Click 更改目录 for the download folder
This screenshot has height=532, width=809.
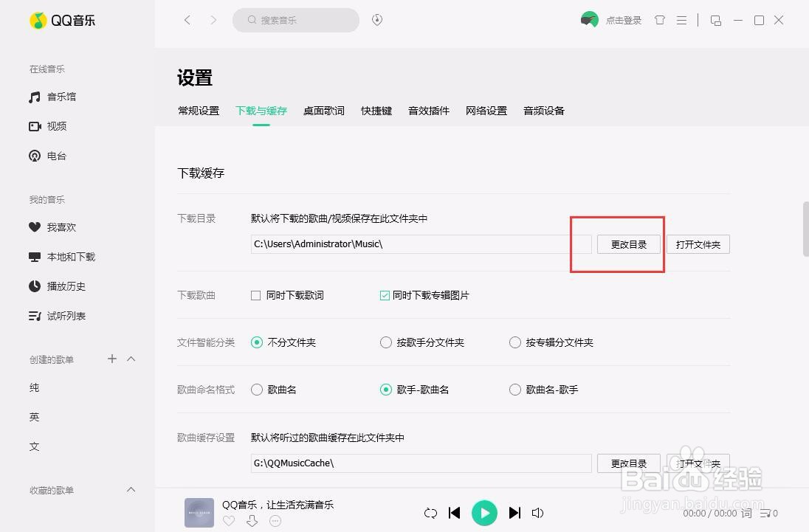click(628, 244)
